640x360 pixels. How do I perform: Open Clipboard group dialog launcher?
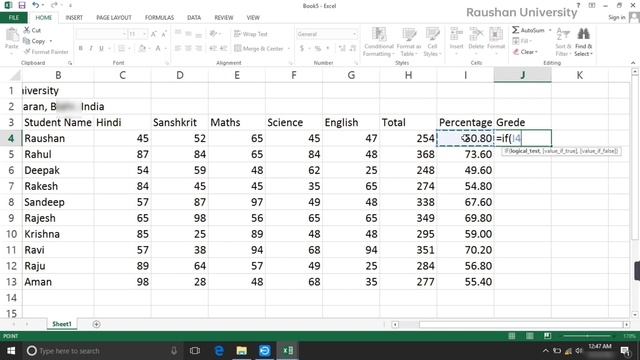pyautogui.click(x=70, y=63)
